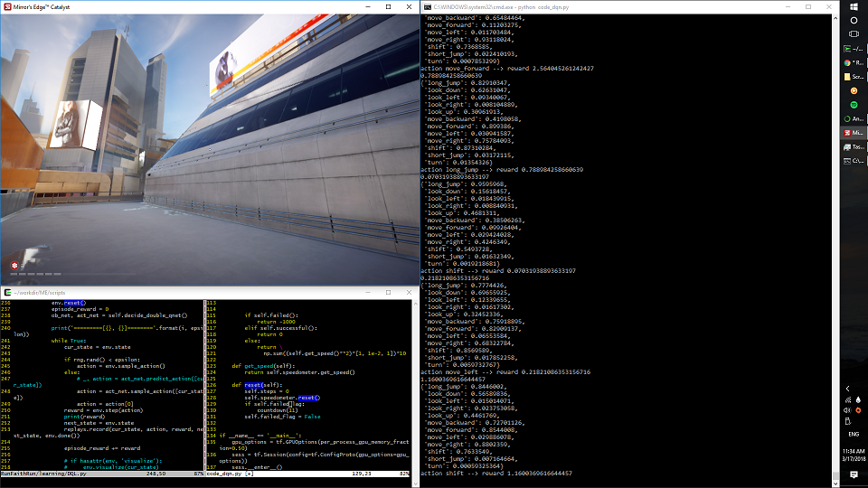This screenshot has width=868, height=488.
Task: Open the volume tray icon
Action: pos(847,410)
